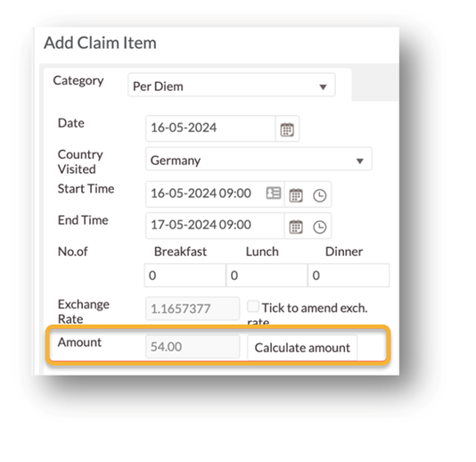The image size is (476, 462).
Task: Focus the Dinner count field
Action: 349,276
